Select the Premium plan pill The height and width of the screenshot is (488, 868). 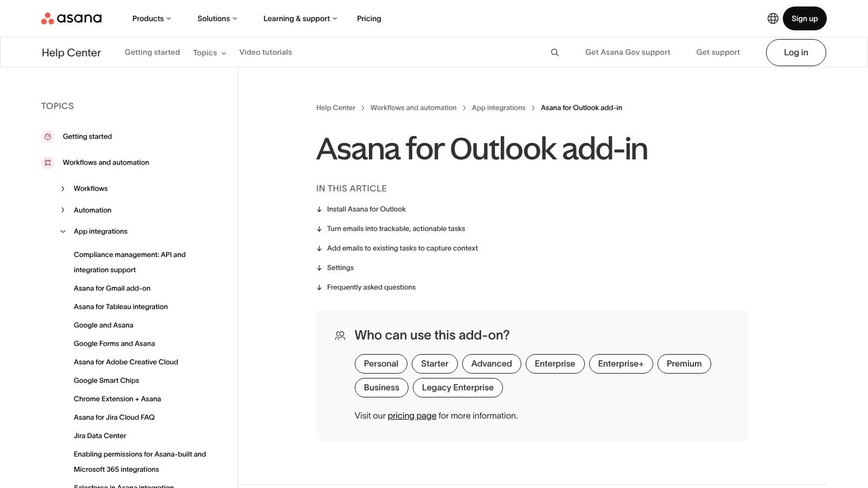684,364
